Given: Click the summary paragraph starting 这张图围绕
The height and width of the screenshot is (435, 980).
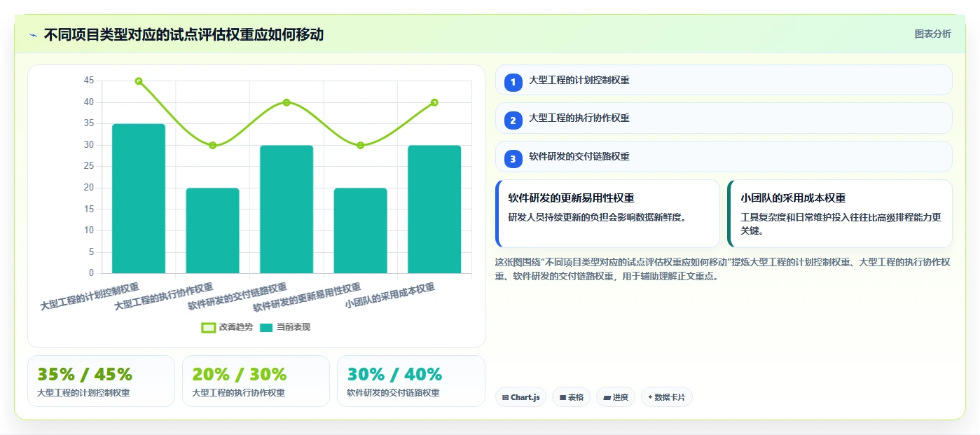Looking at the screenshot, I should click(x=722, y=269).
